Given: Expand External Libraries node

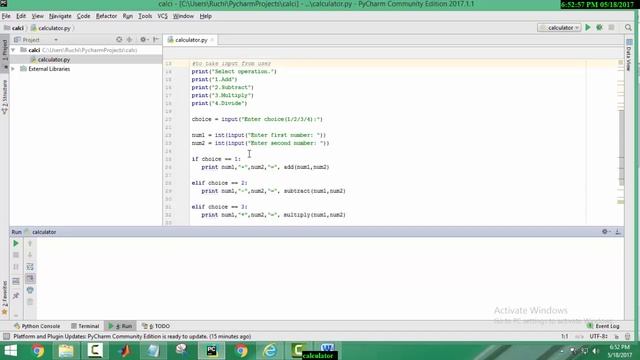Looking at the screenshot, I should tap(13, 69).
